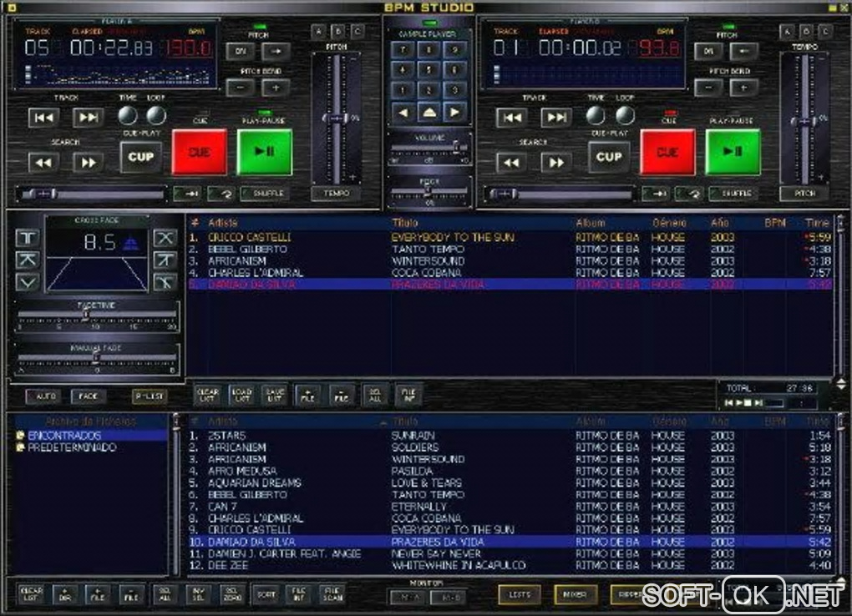This screenshot has height=616, width=852.
Task: Click top-left crossfade curve icon
Action: pyautogui.click(x=27, y=238)
